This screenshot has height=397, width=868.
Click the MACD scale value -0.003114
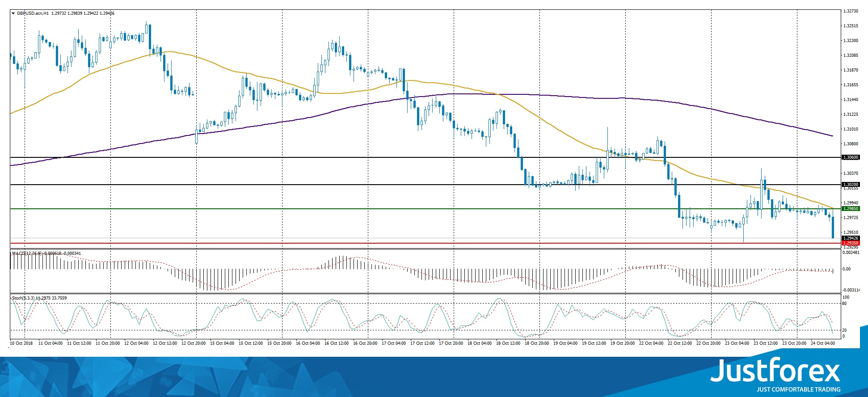click(851, 290)
